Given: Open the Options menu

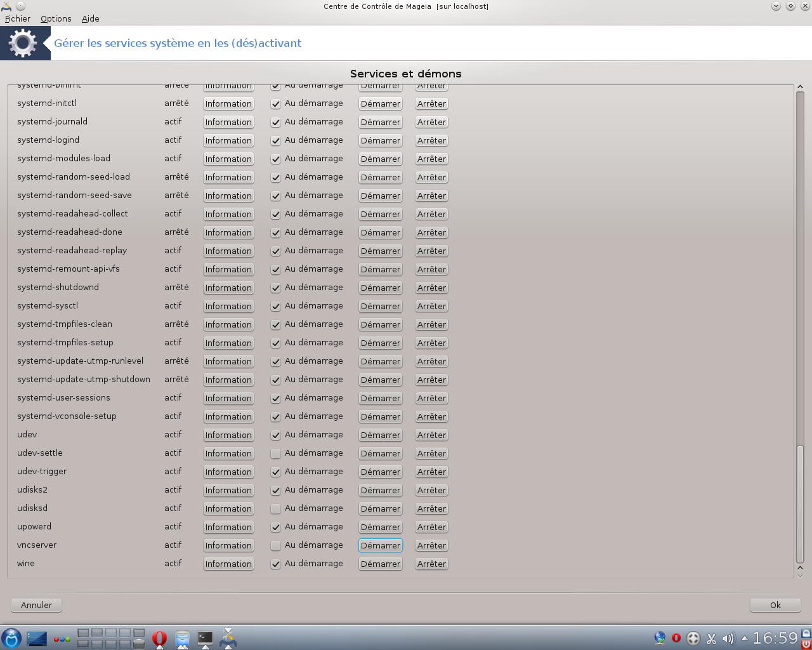Looking at the screenshot, I should [x=56, y=18].
